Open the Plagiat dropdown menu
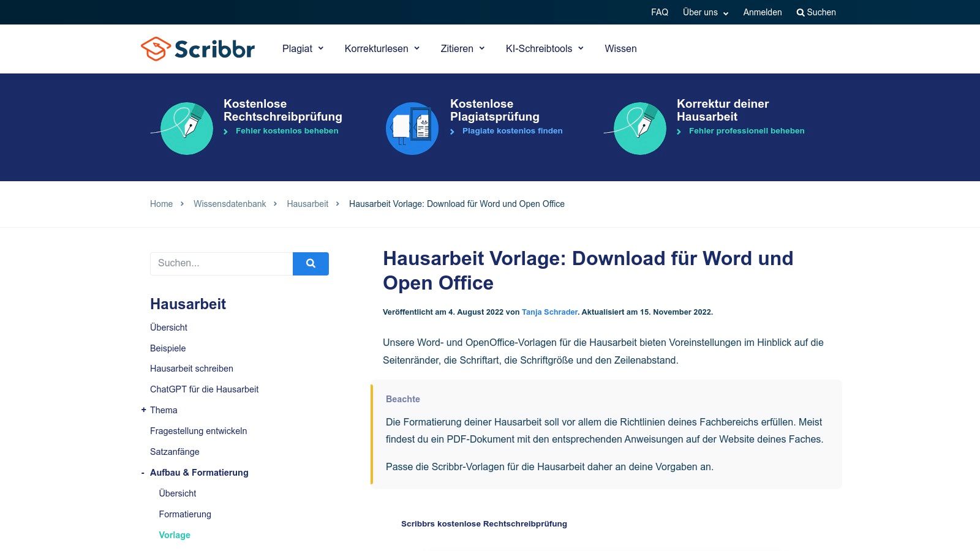The width and height of the screenshot is (980, 551). pyautogui.click(x=303, y=48)
